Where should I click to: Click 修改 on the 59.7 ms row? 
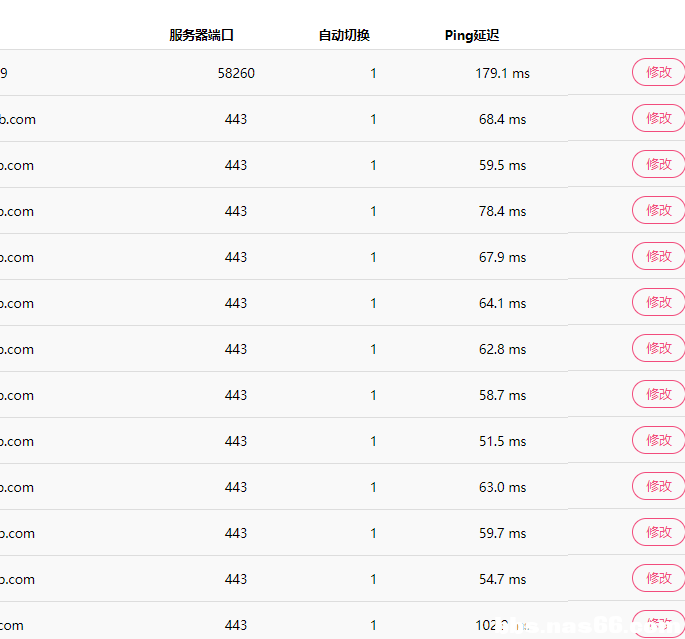click(658, 532)
